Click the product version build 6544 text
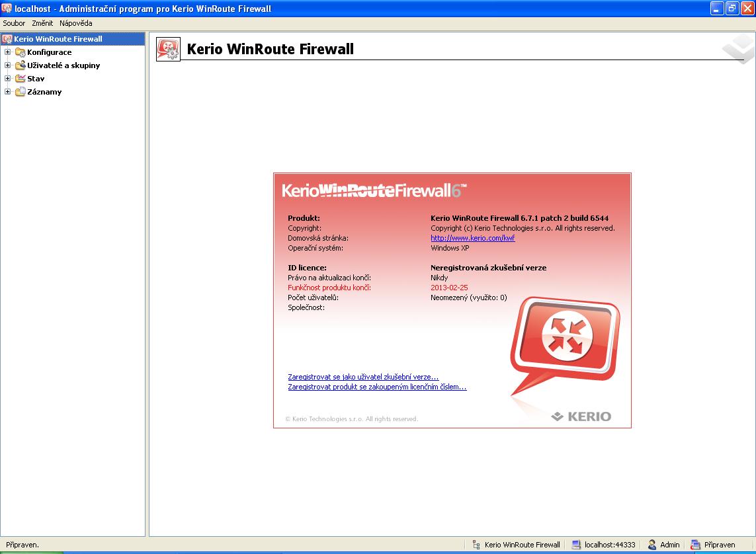 (x=519, y=218)
